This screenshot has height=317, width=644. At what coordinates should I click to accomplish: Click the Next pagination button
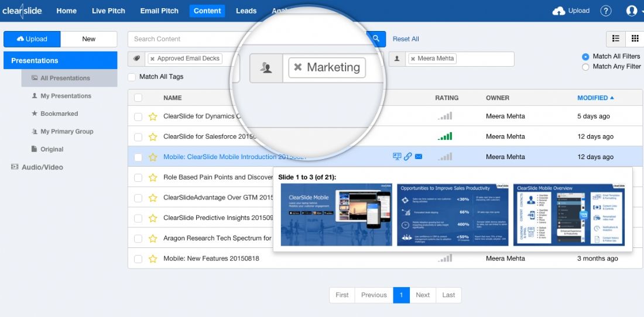(423, 295)
